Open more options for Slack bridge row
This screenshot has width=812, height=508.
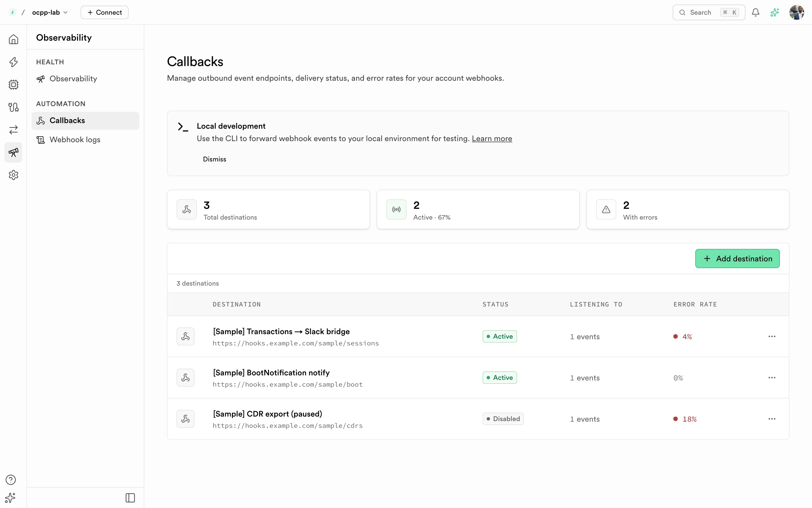coord(772,336)
